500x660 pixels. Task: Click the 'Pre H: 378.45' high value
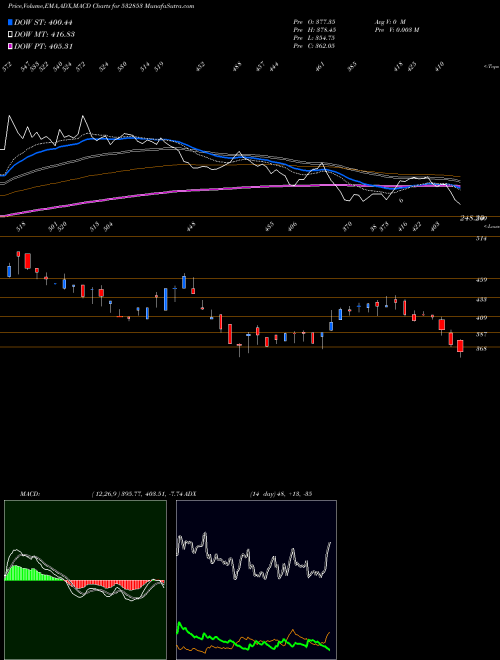(x=314, y=29)
